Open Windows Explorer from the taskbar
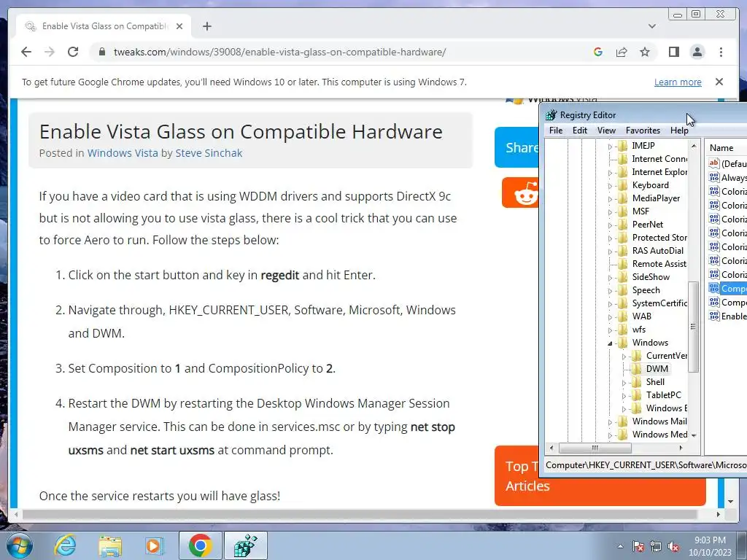The width and height of the screenshot is (747, 560). 110,545
